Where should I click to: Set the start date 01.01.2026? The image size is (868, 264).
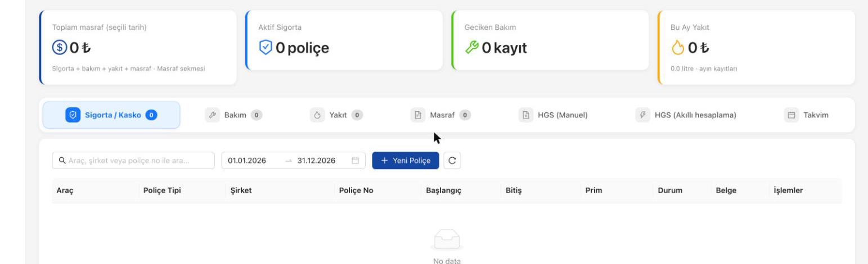247,161
